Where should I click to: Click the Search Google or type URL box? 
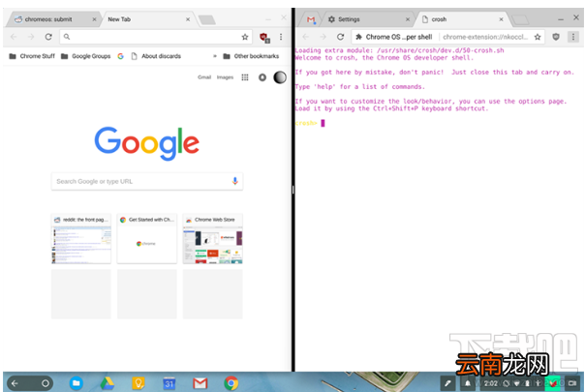click(147, 181)
